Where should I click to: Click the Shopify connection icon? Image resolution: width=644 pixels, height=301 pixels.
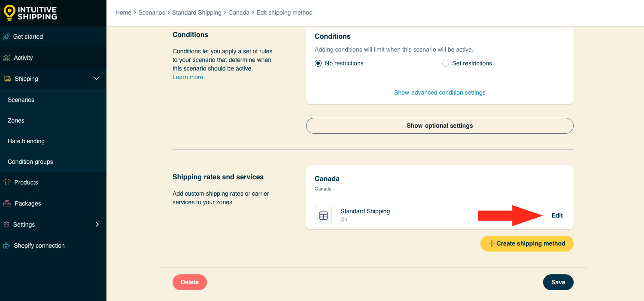click(7, 246)
